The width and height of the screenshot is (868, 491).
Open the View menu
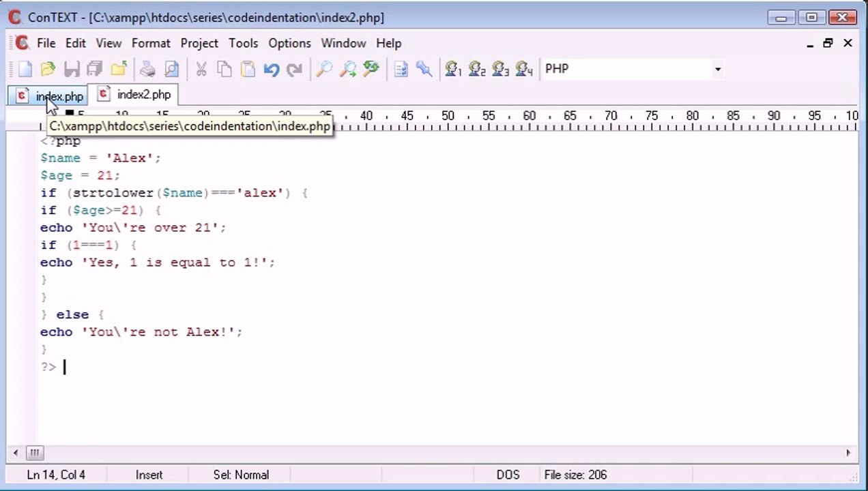coord(108,43)
